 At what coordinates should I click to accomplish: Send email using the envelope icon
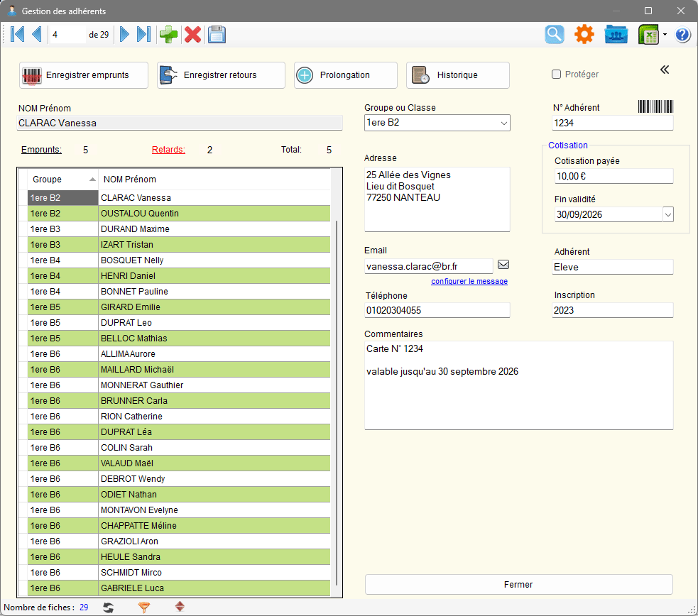click(x=503, y=265)
